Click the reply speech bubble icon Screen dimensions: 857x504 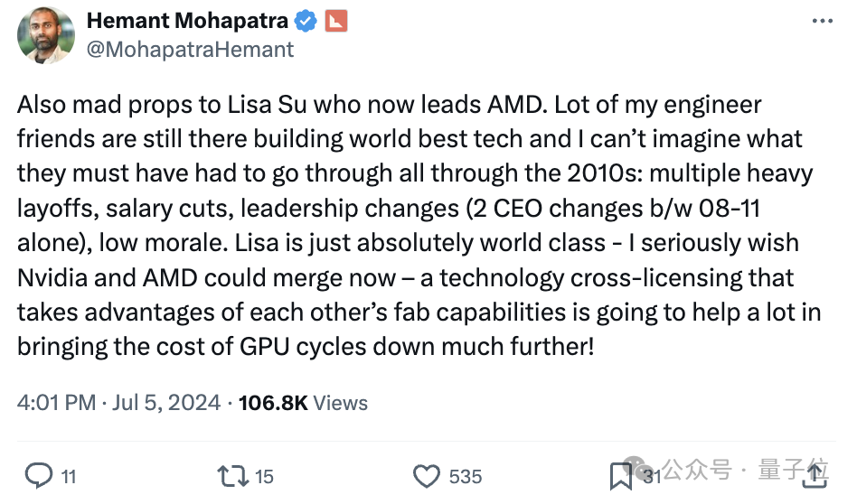click(38, 475)
